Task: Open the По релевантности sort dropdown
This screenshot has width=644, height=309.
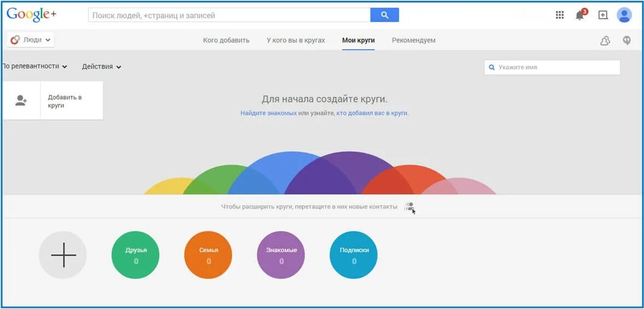Action: pos(34,67)
